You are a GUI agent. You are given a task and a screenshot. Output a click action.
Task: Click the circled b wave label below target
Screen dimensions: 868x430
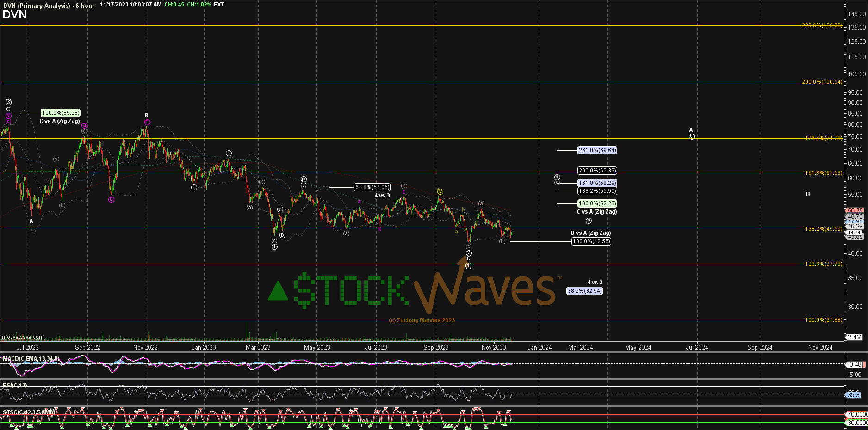pos(589,221)
